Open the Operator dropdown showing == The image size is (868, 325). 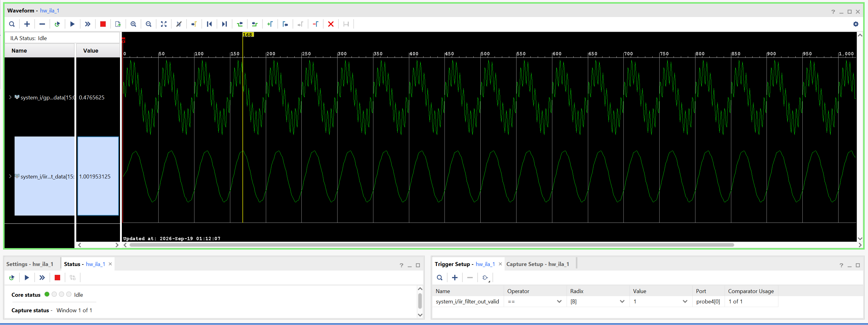pos(534,301)
